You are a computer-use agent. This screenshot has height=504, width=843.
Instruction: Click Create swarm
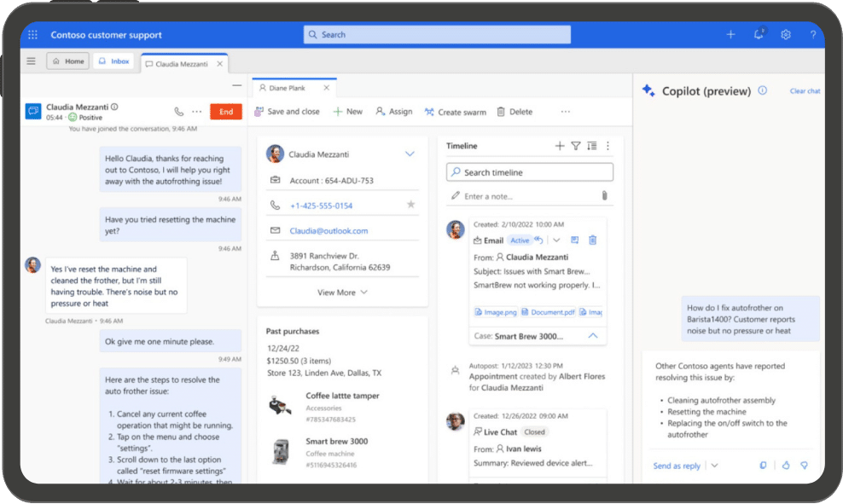[x=456, y=112]
